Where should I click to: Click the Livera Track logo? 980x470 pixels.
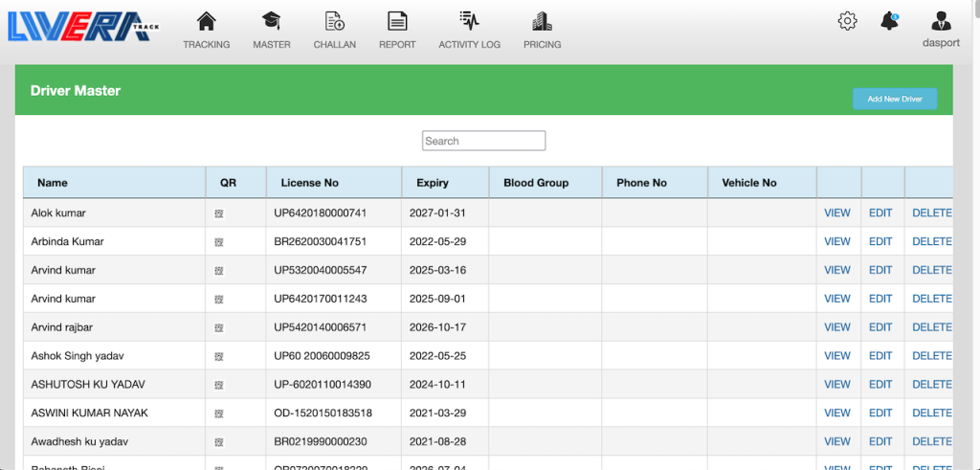click(83, 26)
